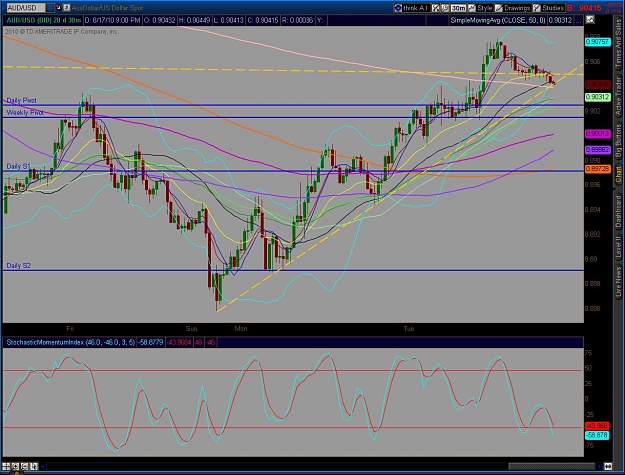Click the red -43.9684 SMI value readout
625x475 pixels.
(x=179, y=342)
